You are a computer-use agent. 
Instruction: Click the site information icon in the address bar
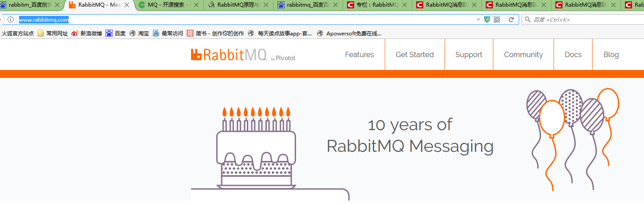click(11, 20)
